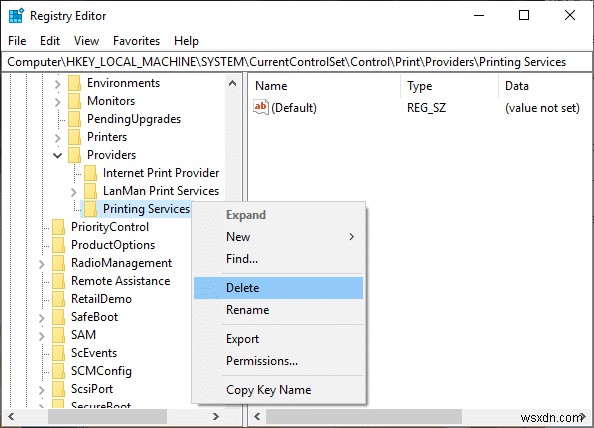The width and height of the screenshot is (594, 428).
Task: Expand the SAM key
Action: (42, 336)
